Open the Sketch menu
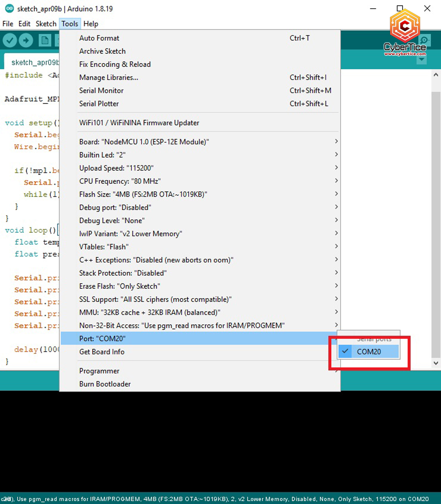Viewport: 441px width, 504px height. click(46, 24)
